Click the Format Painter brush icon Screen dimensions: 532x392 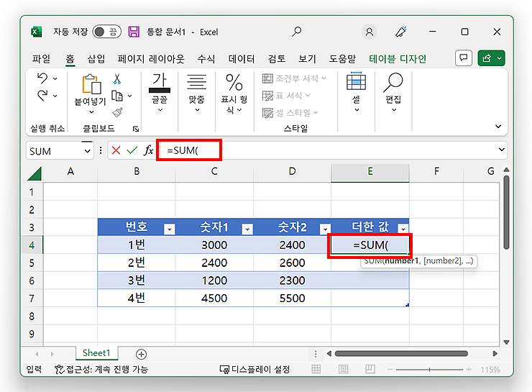click(x=117, y=112)
